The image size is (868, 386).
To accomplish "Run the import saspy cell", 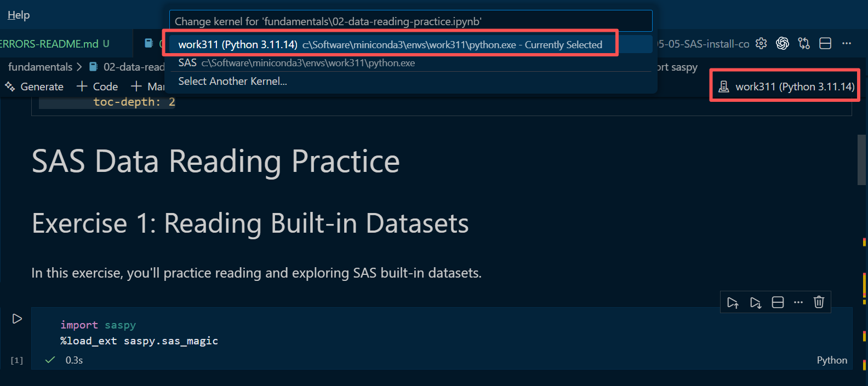I will [x=17, y=319].
